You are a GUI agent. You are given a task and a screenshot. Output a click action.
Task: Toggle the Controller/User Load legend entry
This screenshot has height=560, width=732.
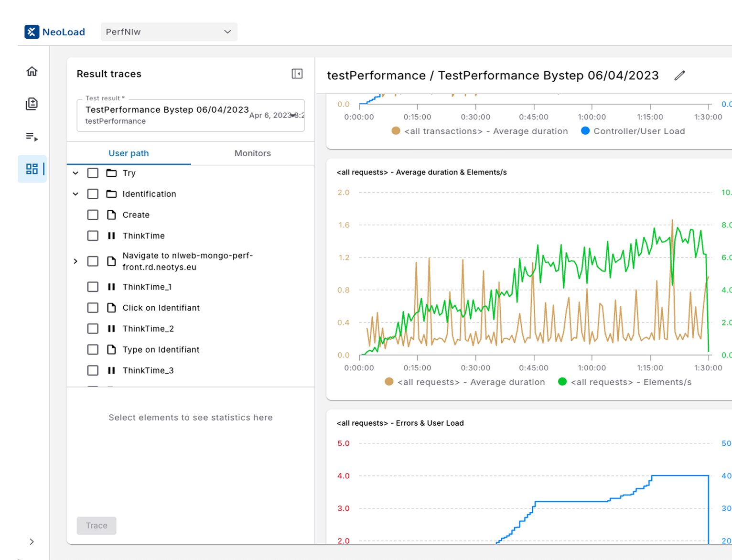tap(633, 131)
